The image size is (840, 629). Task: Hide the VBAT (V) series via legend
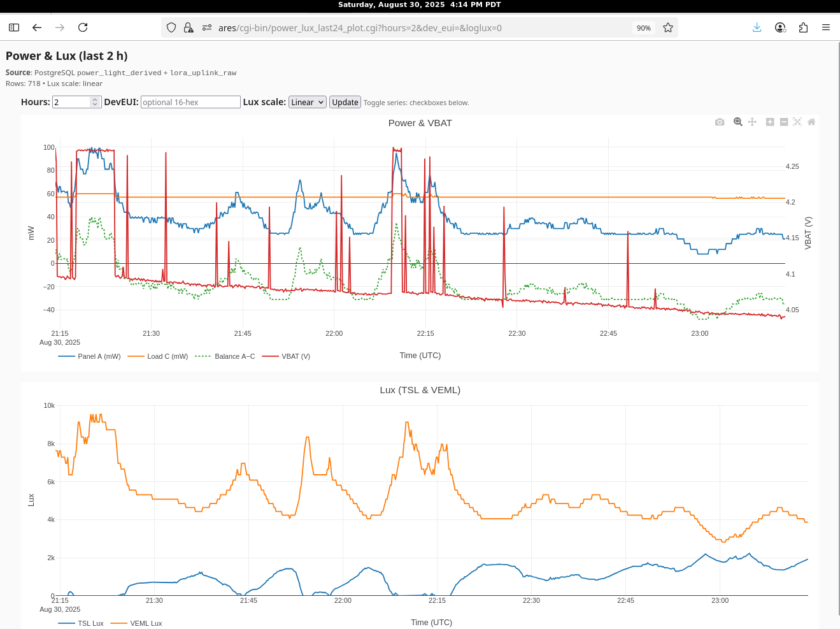(x=287, y=356)
